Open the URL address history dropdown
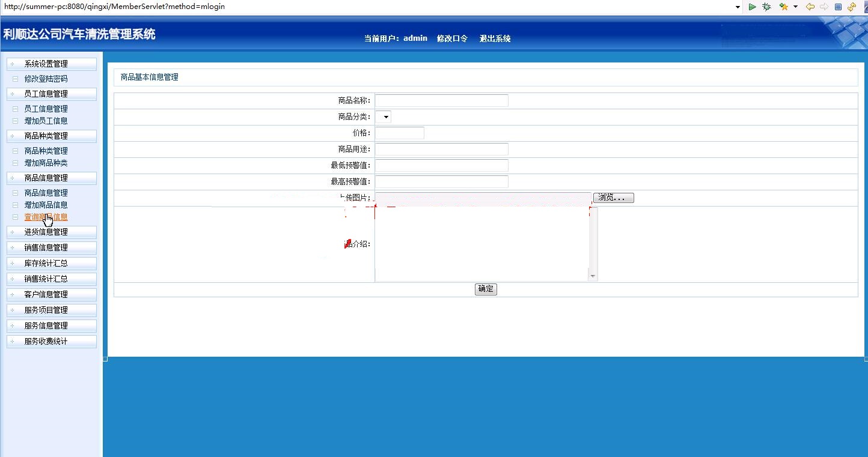Viewport: 868px width, 457px height. [x=738, y=7]
